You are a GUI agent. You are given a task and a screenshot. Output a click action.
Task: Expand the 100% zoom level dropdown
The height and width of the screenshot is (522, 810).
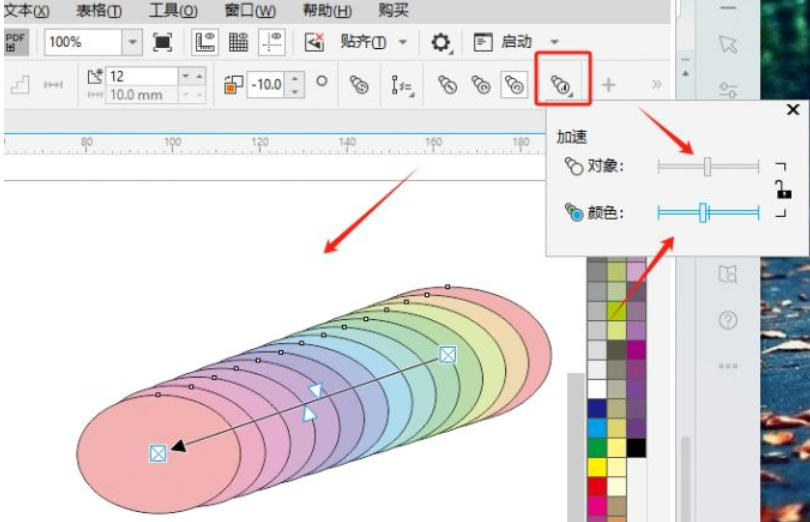tap(132, 42)
